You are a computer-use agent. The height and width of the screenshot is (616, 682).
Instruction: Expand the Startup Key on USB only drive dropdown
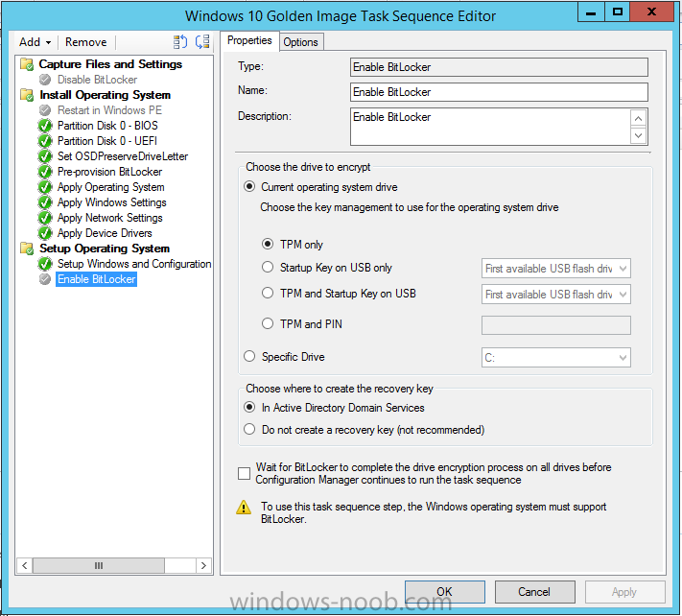click(x=555, y=269)
